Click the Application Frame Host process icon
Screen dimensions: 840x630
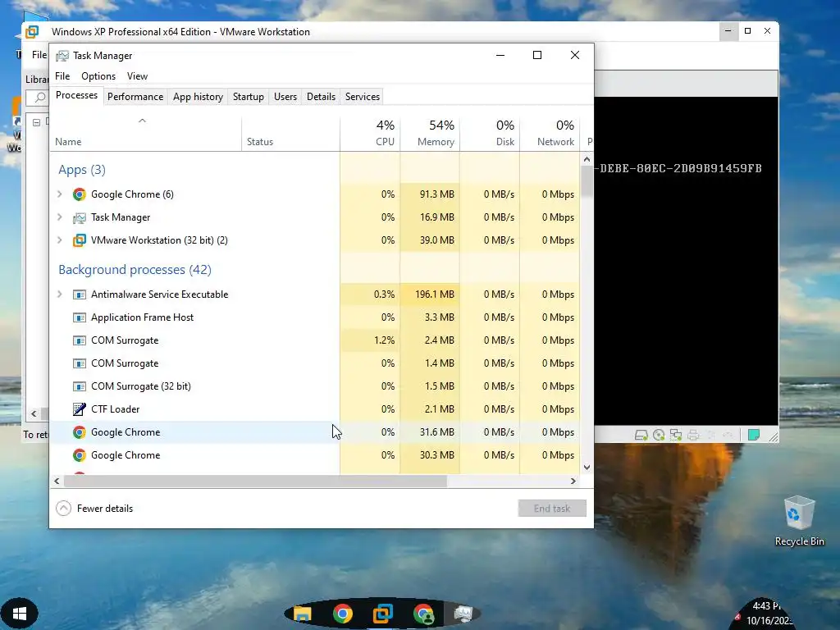point(80,317)
